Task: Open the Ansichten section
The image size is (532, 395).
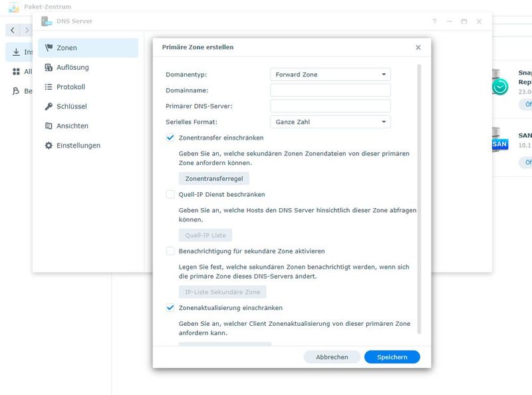Action: [48, 126]
